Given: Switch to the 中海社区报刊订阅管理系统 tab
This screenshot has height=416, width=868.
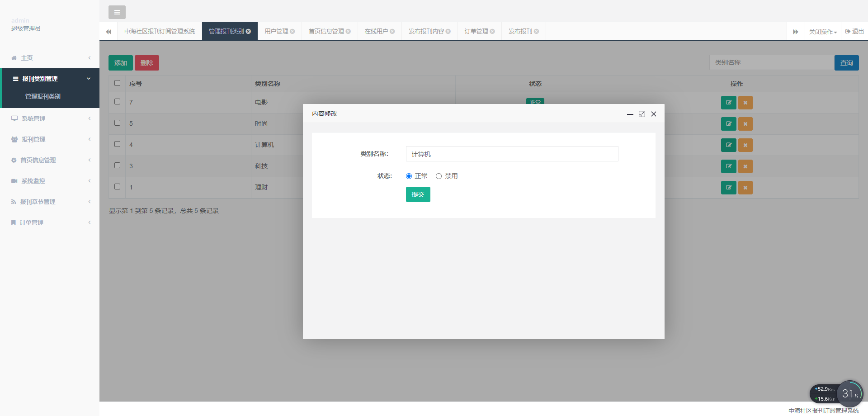Looking at the screenshot, I should (160, 31).
